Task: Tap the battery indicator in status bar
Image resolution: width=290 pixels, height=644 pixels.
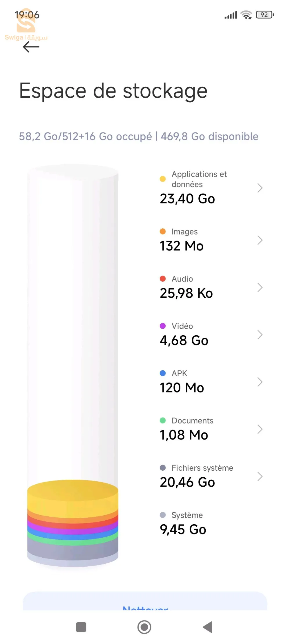Action: pyautogui.click(x=265, y=15)
